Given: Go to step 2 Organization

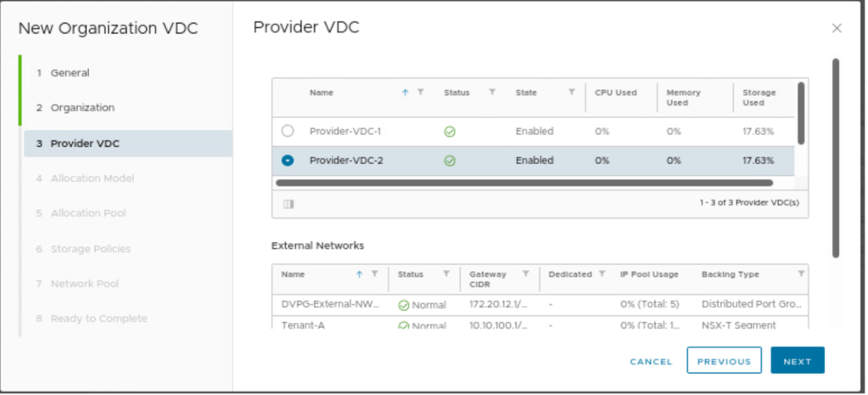Looking at the screenshot, I should (x=82, y=108).
